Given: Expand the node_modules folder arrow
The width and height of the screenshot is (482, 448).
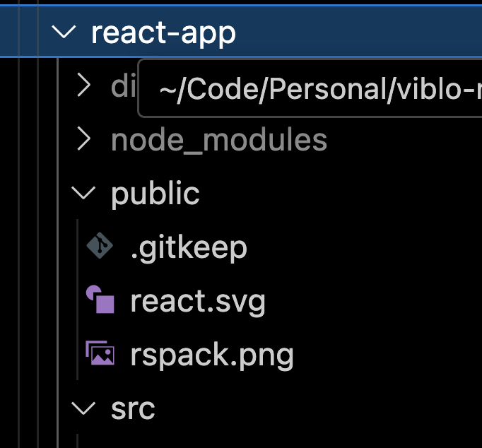Looking at the screenshot, I should 84,140.
